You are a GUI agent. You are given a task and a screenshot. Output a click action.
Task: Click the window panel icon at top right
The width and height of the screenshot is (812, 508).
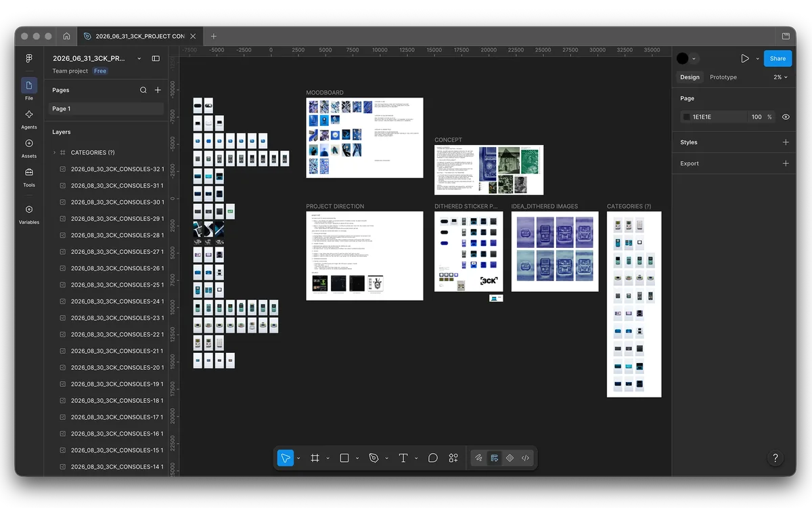786,36
